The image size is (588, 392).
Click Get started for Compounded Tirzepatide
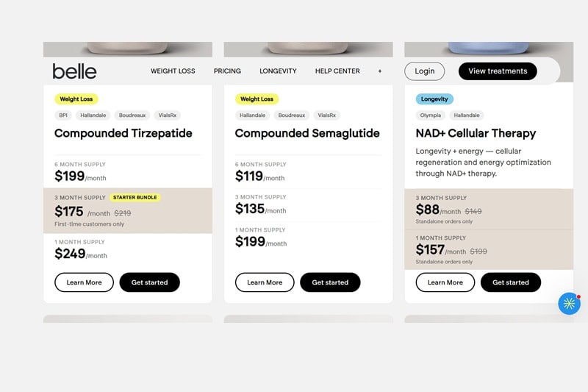pos(150,282)
